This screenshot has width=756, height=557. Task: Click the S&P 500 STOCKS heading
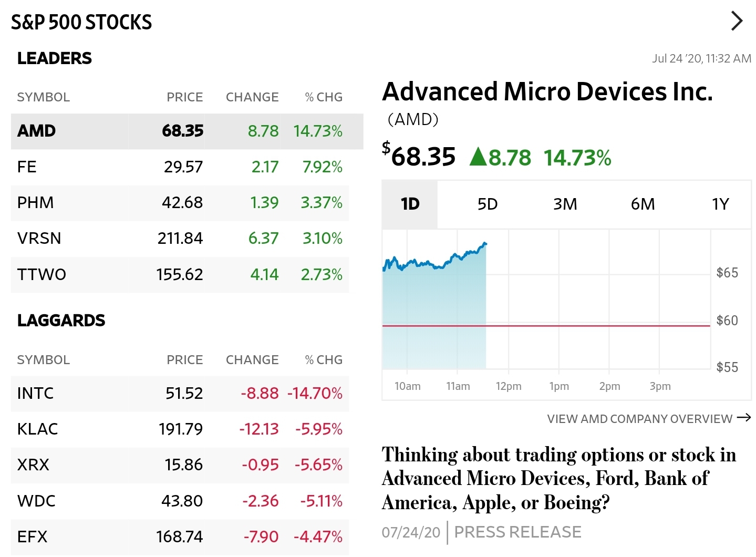coord(81,22)
